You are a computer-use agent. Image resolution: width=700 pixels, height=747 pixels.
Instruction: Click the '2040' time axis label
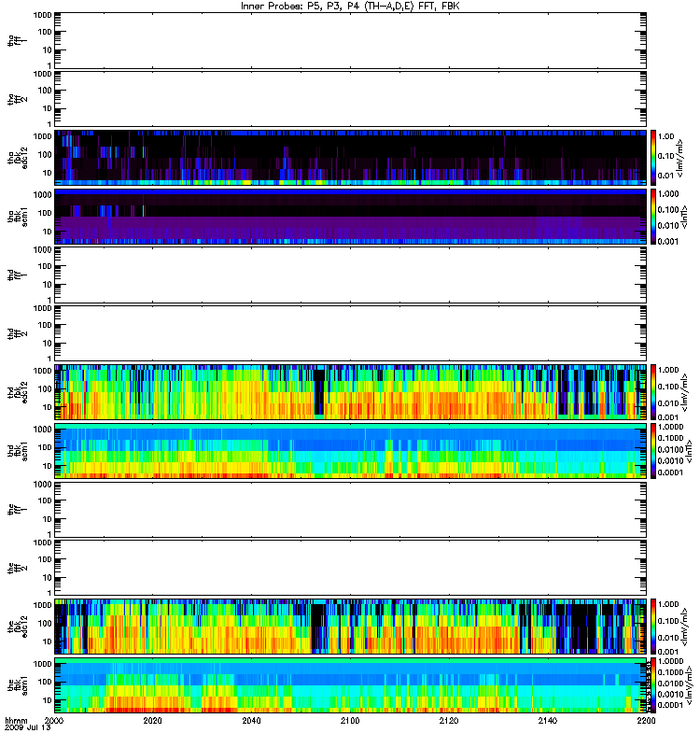click(251, 720)
